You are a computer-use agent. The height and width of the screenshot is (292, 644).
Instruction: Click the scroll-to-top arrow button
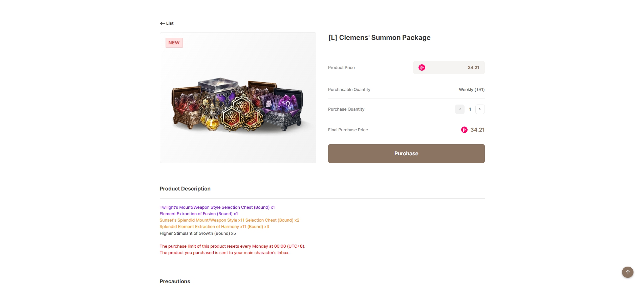(627, 272)
